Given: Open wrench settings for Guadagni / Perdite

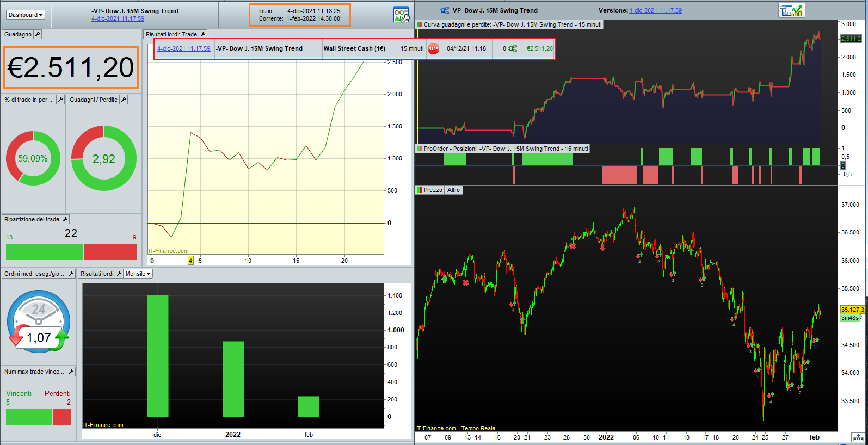Looking at the screenshot, I should coord(124,100).
